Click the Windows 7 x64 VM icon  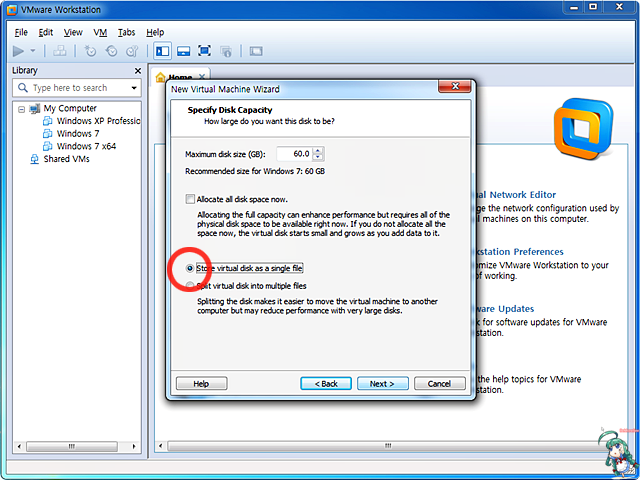point(48,146)
